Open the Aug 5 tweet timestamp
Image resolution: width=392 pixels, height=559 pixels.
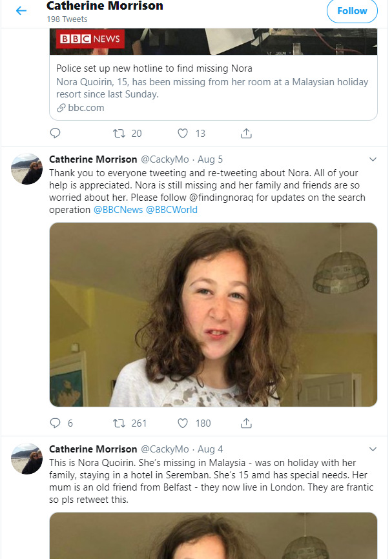pyautogui.click(x=210, y=159)
